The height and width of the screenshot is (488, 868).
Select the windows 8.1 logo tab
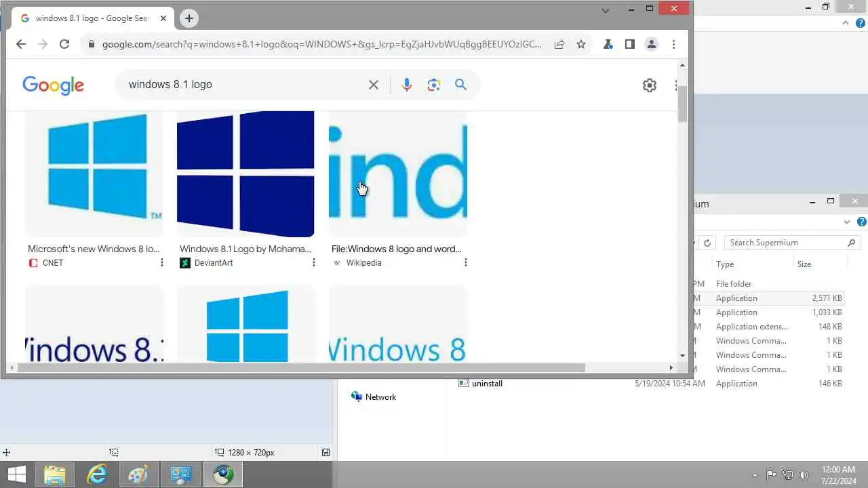pyautogui.click(x=92, y=18)
